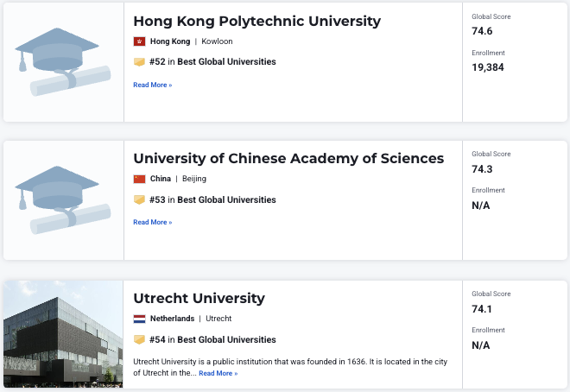Screen dimensions: 570x392
Task: Click the 'Beijing' city label
Action: point(194,179)
